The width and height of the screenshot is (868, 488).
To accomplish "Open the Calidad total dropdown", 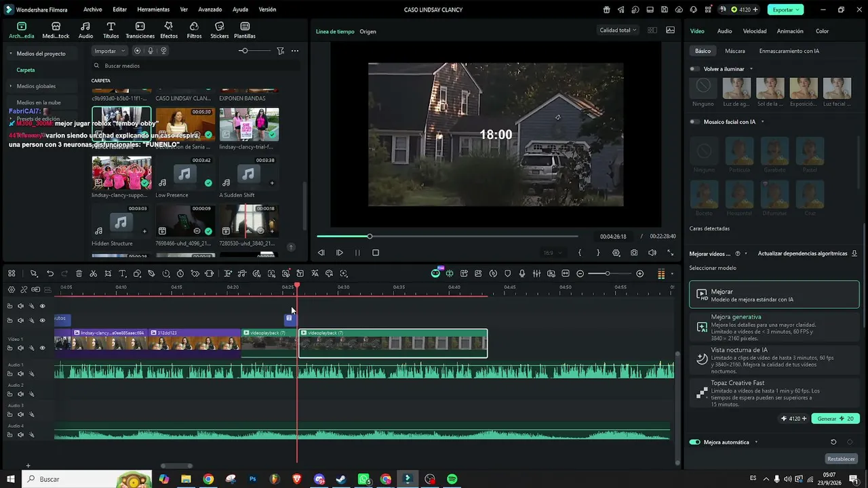I will coord(618,30).
